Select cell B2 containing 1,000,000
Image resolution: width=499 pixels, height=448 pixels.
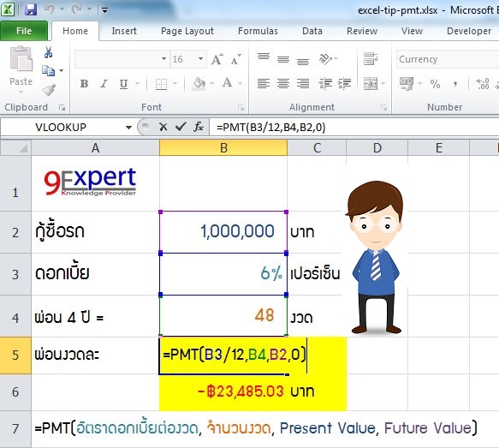[223, 232]
